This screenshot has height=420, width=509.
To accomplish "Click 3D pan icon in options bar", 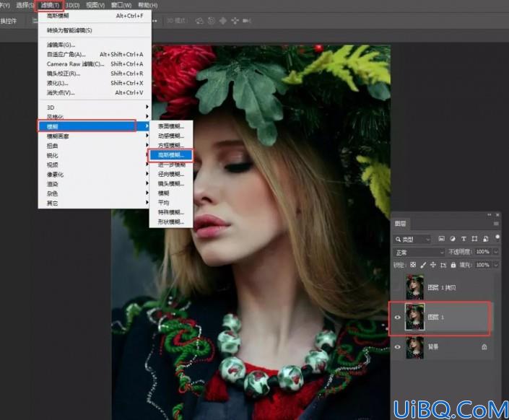I will [x=223, y=21].
